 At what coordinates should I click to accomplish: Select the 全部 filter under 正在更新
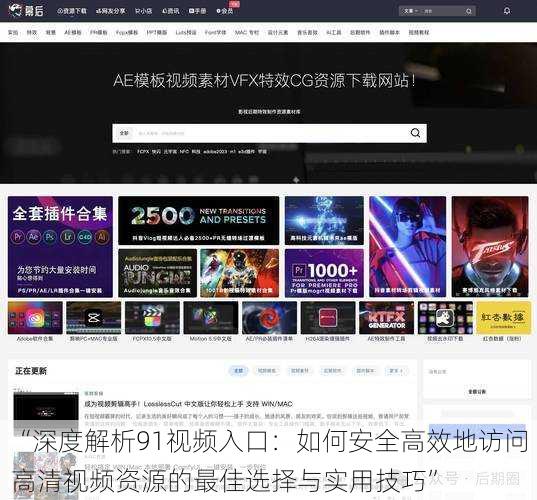click(238, 371)
